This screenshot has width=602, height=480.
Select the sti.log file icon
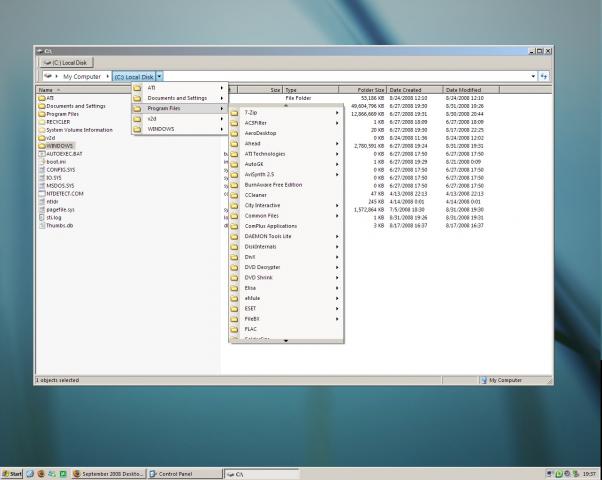tap(42, 217)
